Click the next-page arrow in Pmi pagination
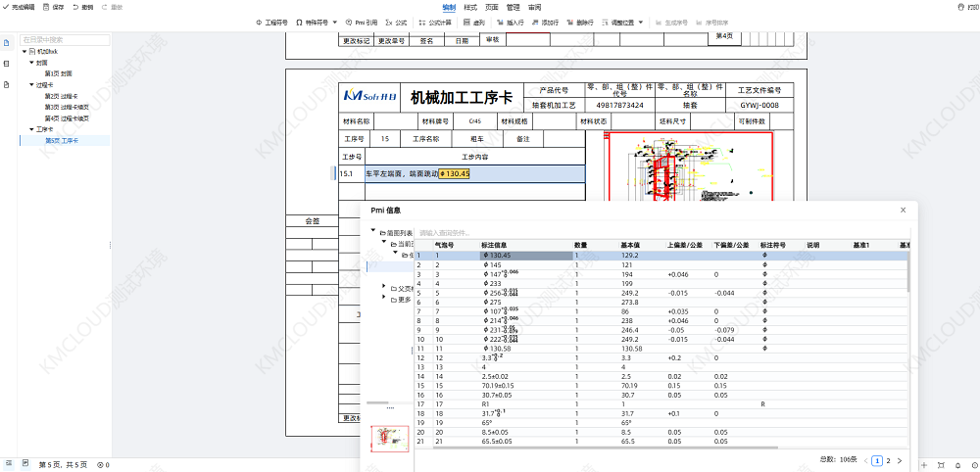Viewport: 980px width, 472px height. coord(900,461)
